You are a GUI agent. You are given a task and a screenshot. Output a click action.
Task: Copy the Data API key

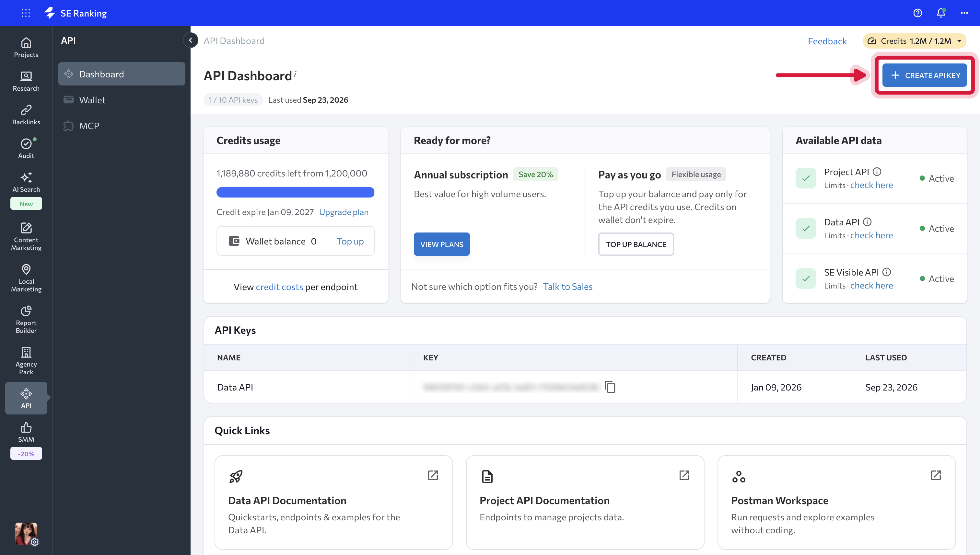click(610, 387)
